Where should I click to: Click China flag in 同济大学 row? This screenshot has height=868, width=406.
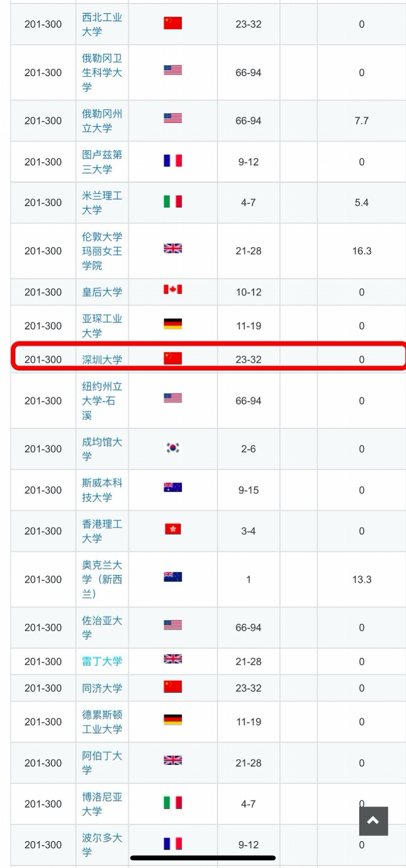pyautogui.click(x=173, y=687)
